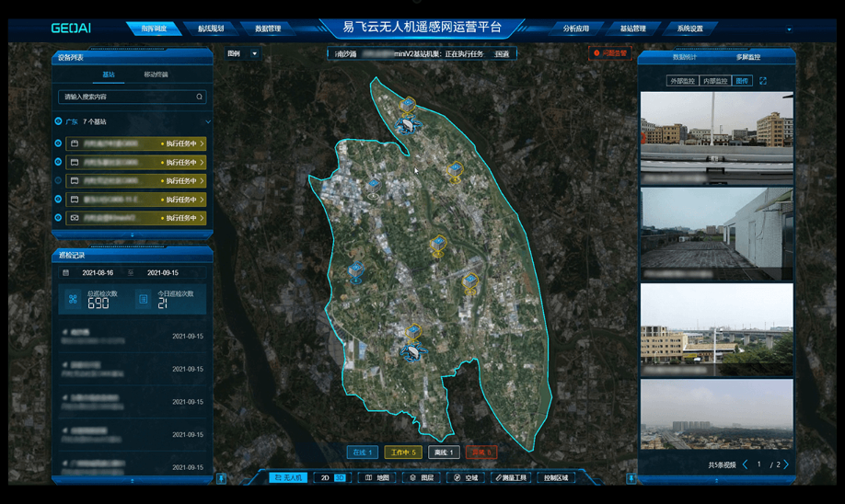The height and width of the screenshot is (504, 845).
Task: Click the 内部监控 button
Action: (714, 81)
